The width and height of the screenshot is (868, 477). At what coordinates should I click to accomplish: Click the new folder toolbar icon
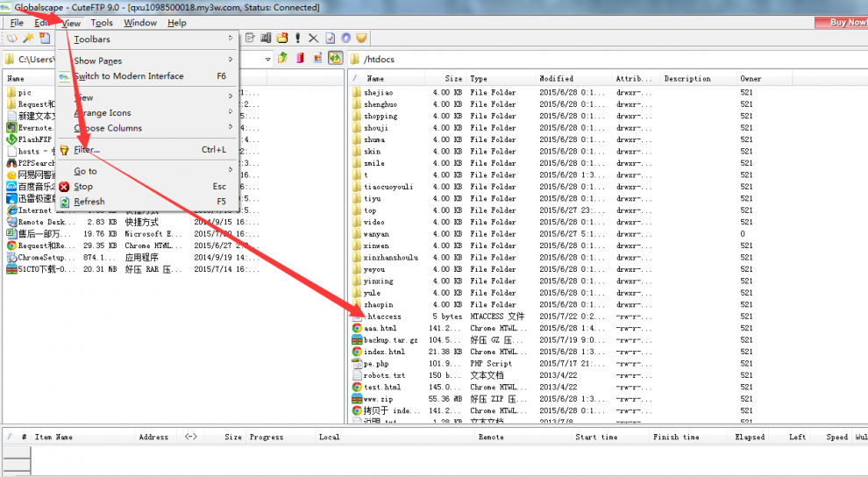coord(282,39)
